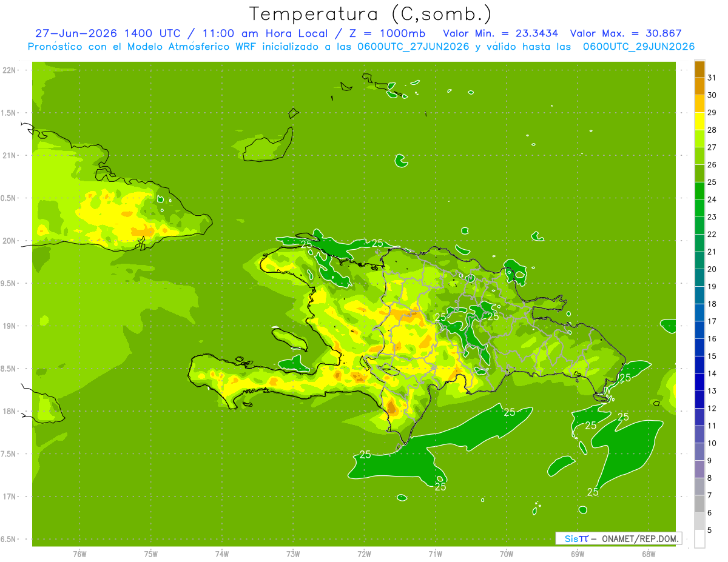Click the '22N' latitude label

[9, 70]
